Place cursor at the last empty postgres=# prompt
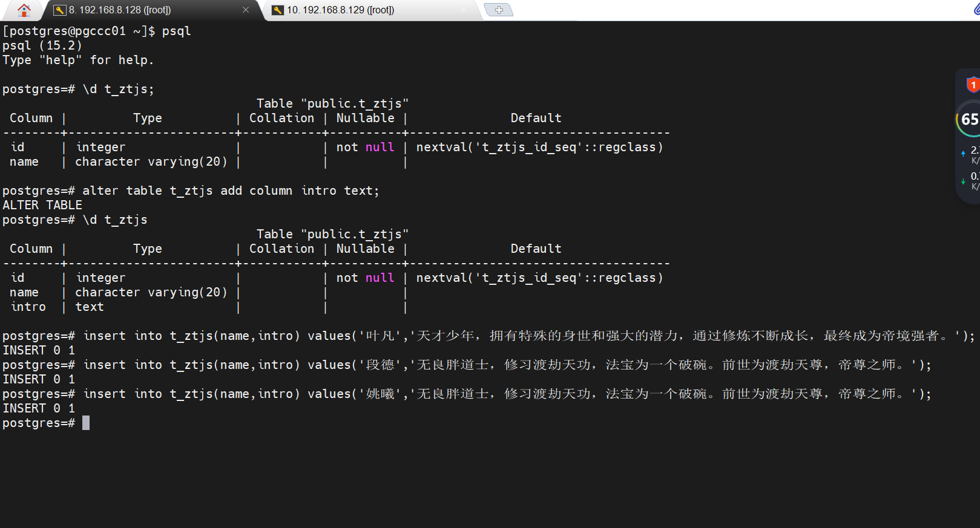Image resolution: width=980 pixels, height=528 pixels. click(85, 423)
